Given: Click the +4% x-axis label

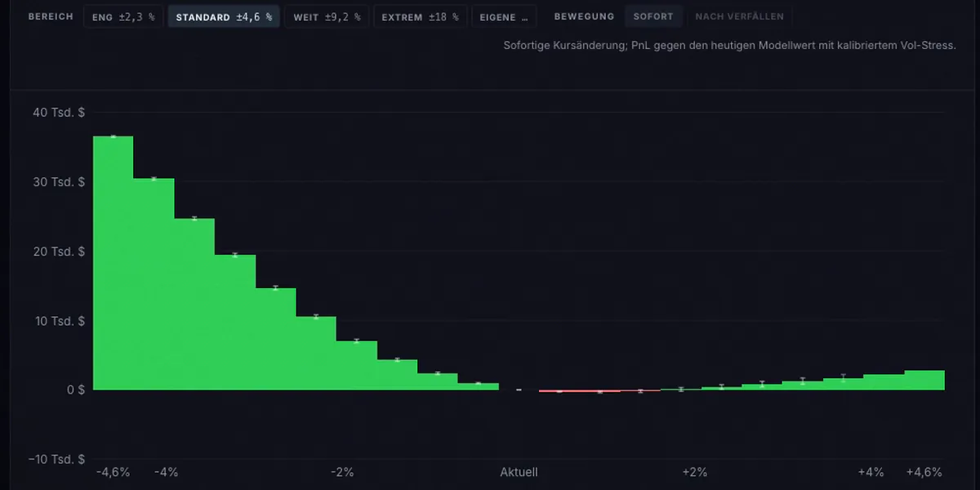Looking at the screenshot, I should (871, 472).
